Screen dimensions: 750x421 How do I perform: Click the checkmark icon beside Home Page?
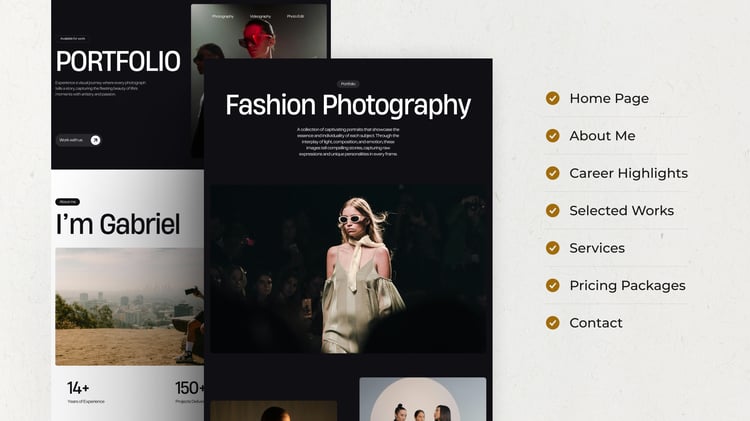click(552, 98)
